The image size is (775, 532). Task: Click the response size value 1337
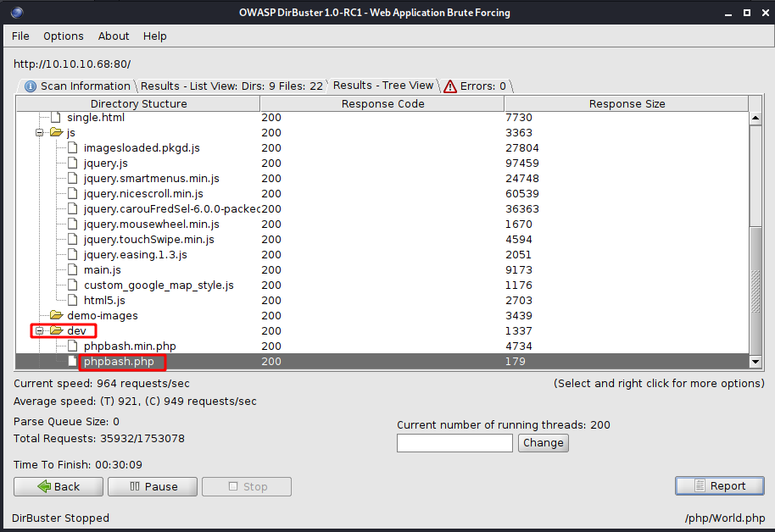518,331
